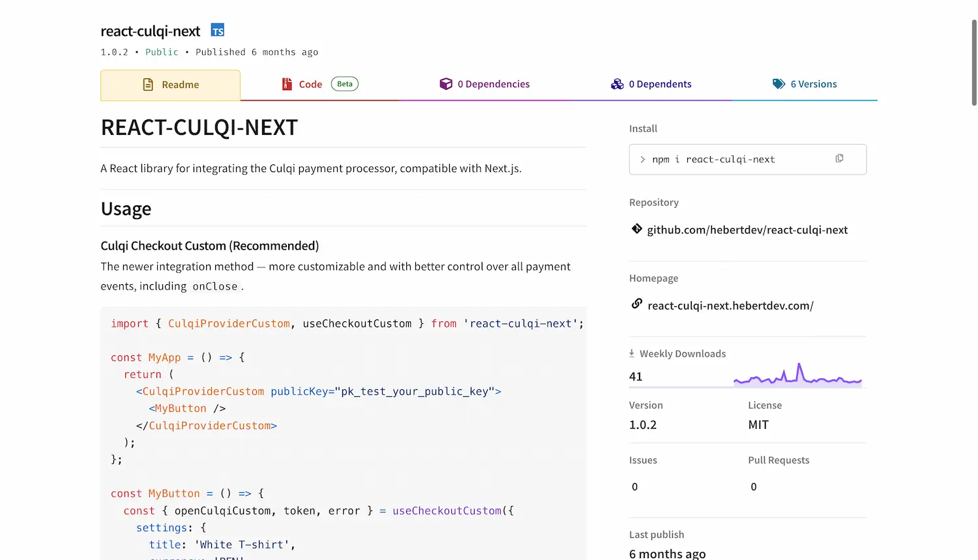The height and width of the screenshot is (560, 978).
Task: Click the pull requests count 0
Action: coord(754,487)
